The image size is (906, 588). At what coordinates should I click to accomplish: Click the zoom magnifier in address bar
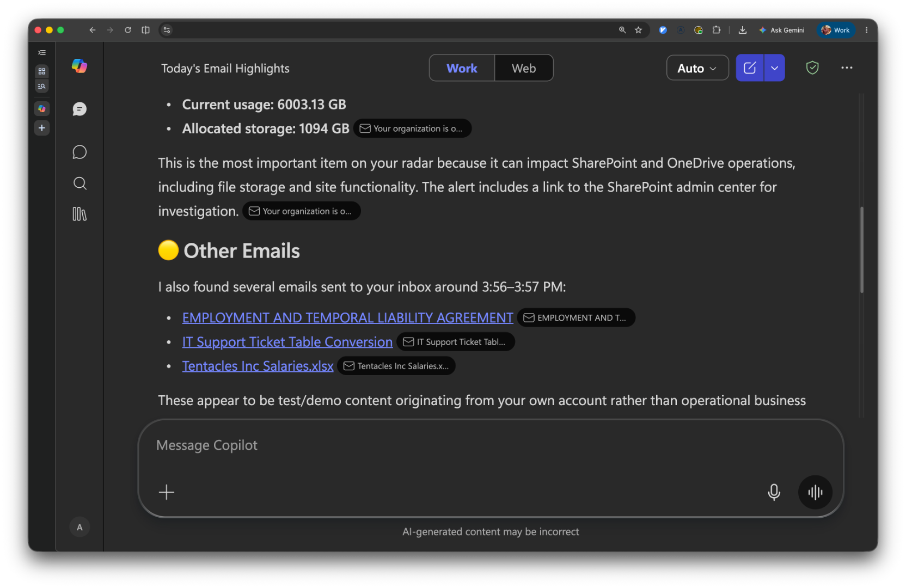coord(622,30)
